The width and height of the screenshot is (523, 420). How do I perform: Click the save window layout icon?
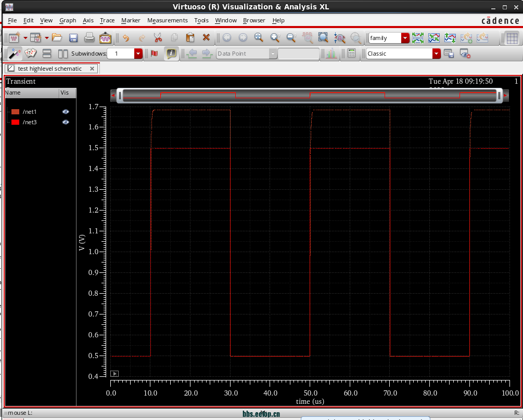point(449,54)
